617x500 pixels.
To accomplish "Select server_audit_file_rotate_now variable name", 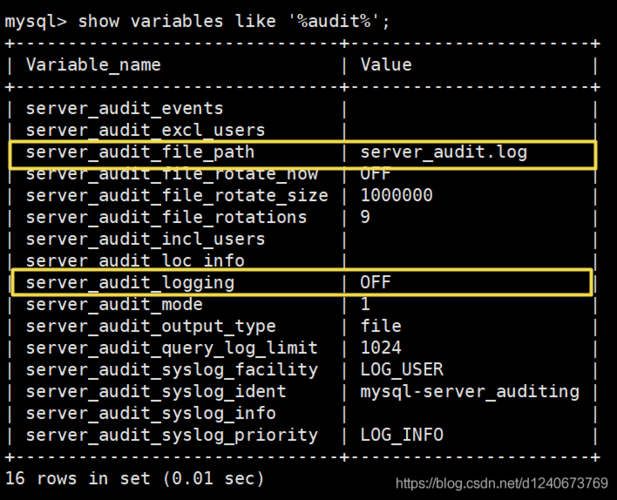I will [x=172, y=174].
